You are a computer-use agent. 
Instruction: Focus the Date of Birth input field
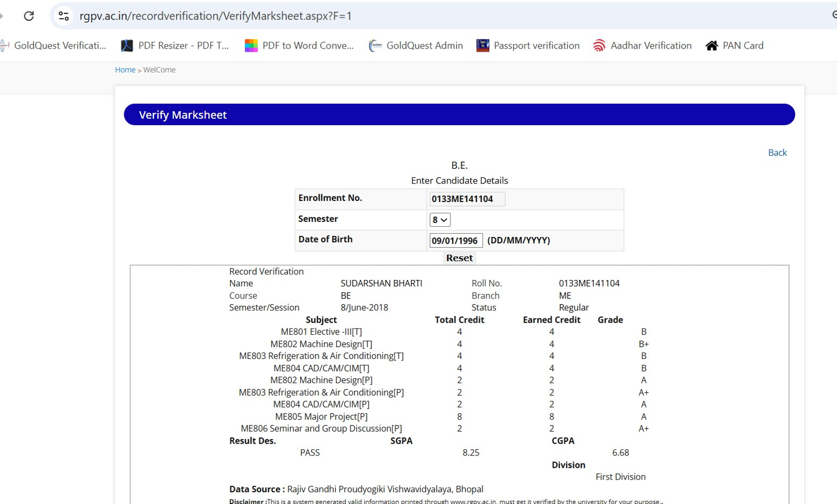pyautogui.click(x=455, y=240)
